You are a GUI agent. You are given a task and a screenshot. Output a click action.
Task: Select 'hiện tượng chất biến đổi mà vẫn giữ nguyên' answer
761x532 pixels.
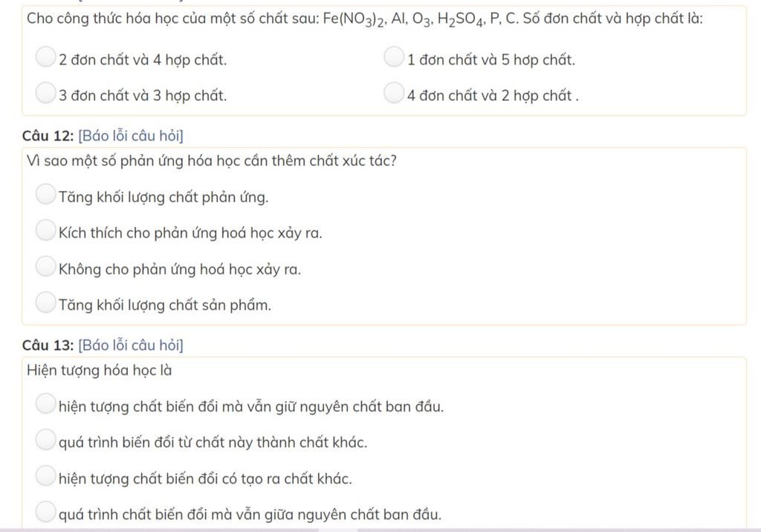pos(47,406)
